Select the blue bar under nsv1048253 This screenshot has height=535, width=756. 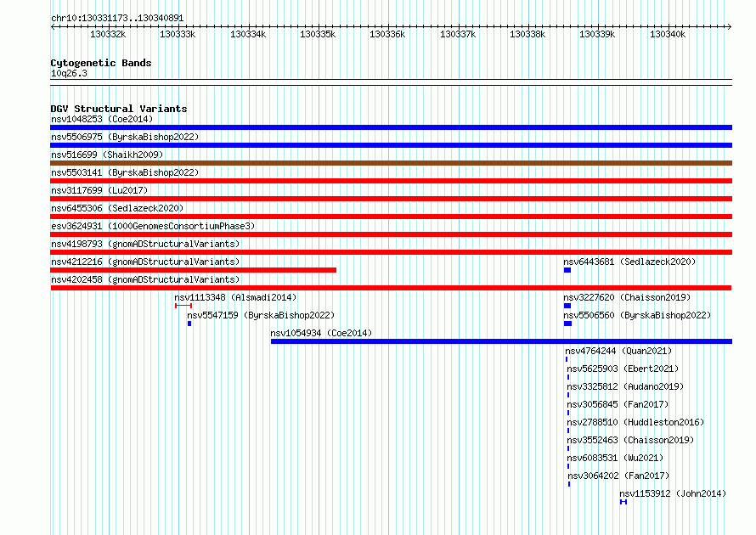pyautogui.click(x=391, y=127)
